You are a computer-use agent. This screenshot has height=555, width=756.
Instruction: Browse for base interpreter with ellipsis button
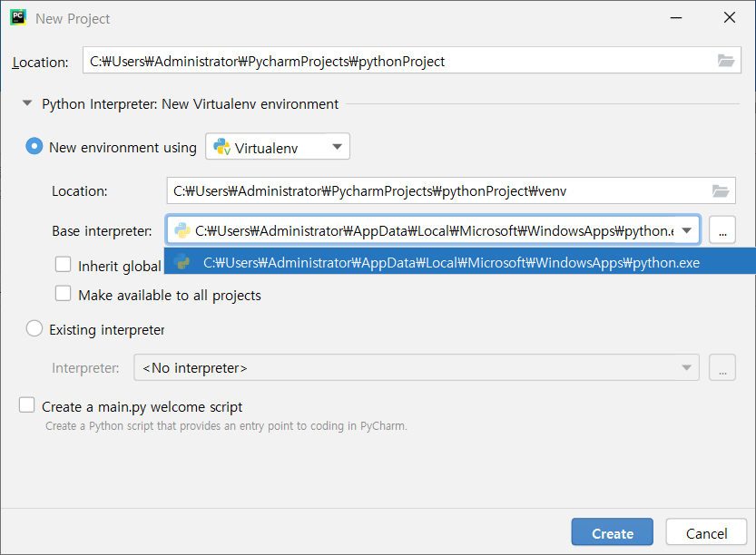[x=722, y=229]
